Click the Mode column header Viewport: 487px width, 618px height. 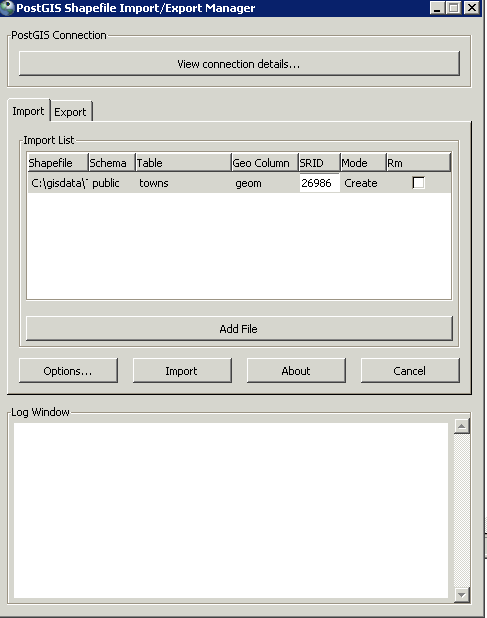[363, 162]
